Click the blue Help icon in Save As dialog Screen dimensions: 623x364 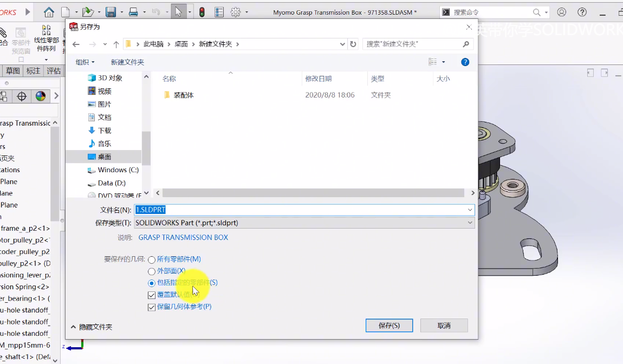[465, 62]
